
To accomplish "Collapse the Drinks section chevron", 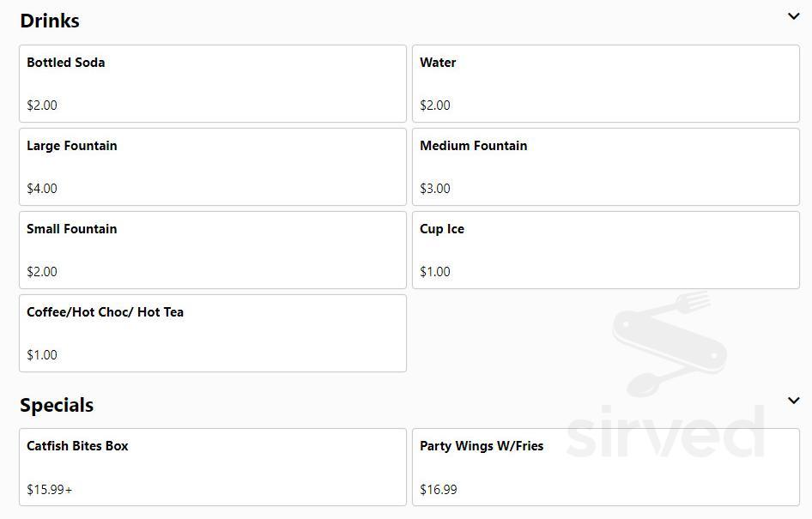I will point(794,16).
